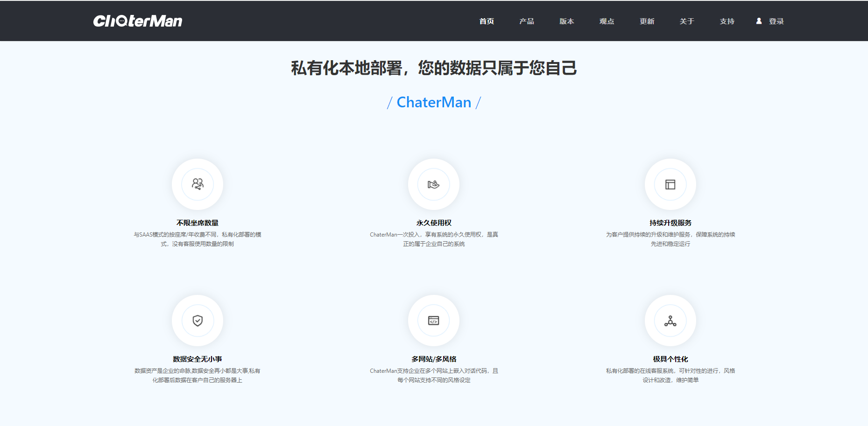Open the 支持 navigation item
Screen dimensions: 868x426
(x=727, y=21)
